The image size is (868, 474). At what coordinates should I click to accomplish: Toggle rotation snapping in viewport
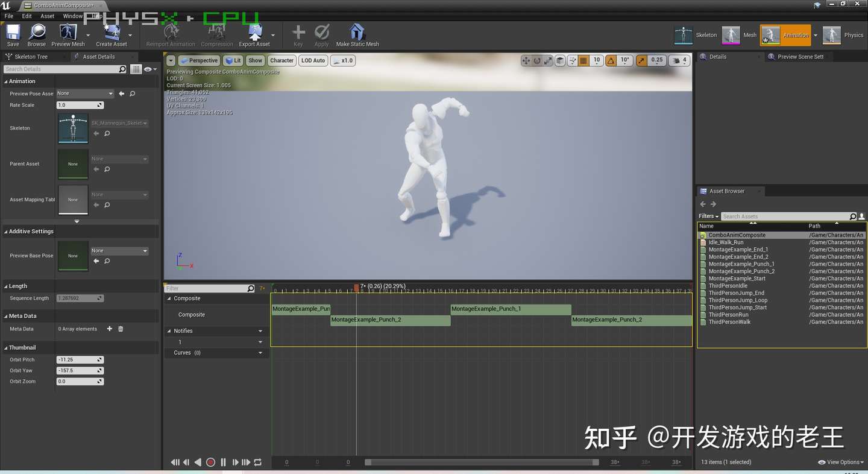tap(611, 60)
